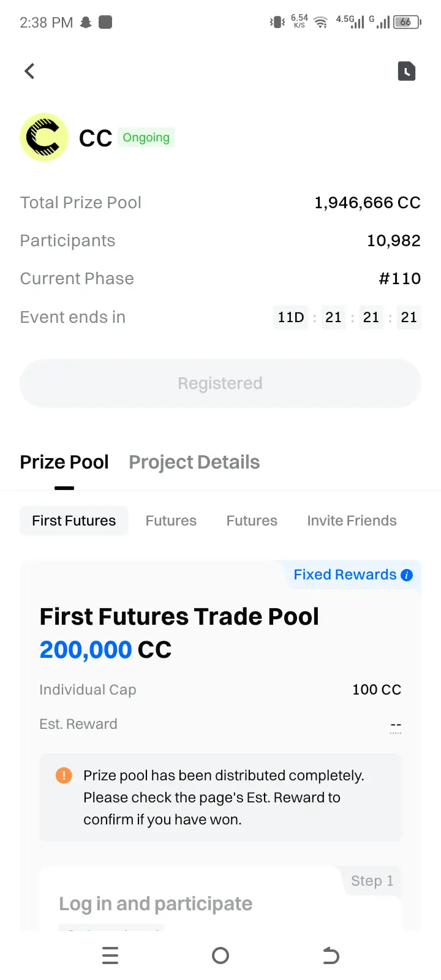Select the second Futures pool chip

[x=252, y=521]
